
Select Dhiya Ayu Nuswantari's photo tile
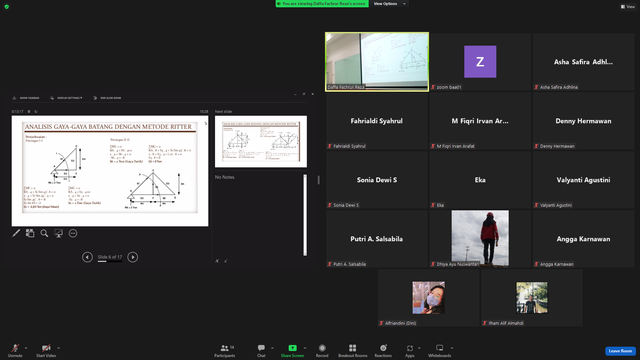(480, 239)
